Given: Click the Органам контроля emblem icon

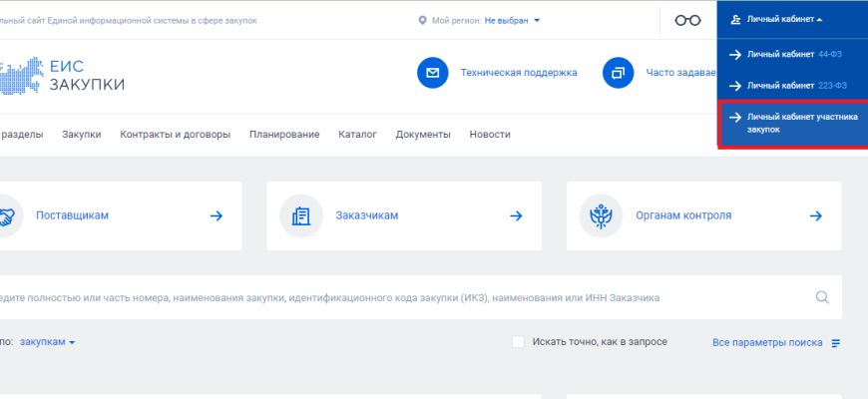Looking at the screenshot, I should (600, 215).
